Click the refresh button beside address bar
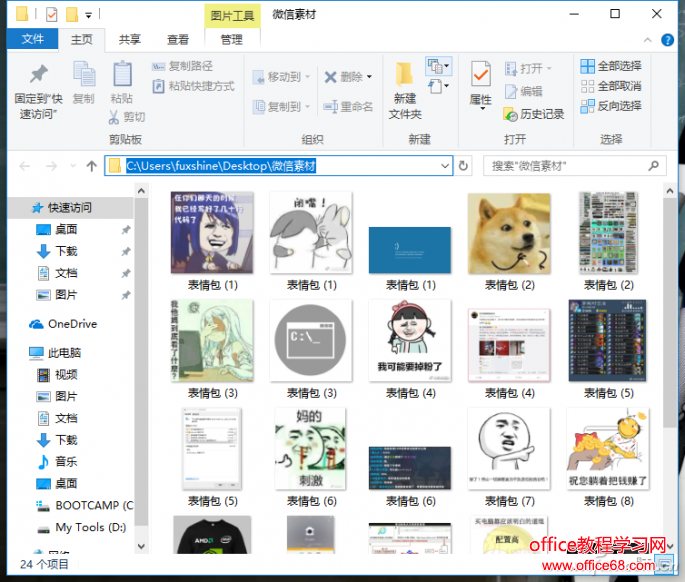The width and height of the screenshot is (685, 582). pyautogui.click(x=464, y=166)
